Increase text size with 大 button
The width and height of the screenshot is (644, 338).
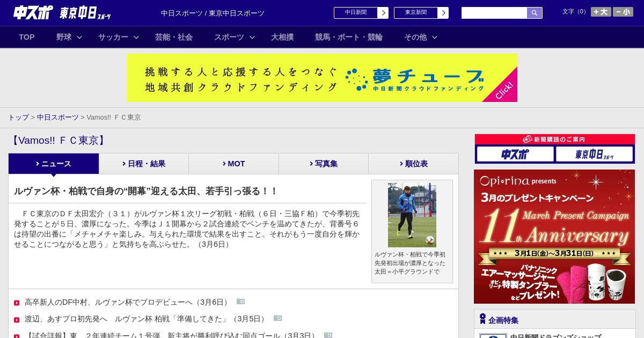pos(601,12)
